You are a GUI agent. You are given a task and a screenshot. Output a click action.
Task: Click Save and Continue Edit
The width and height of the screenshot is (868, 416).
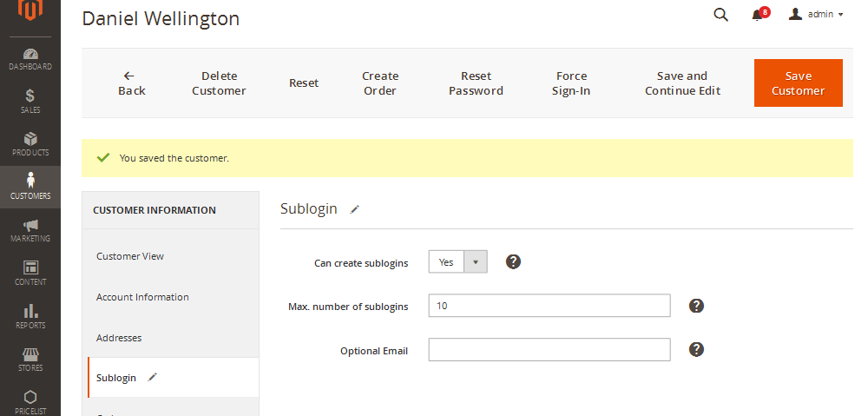(682, 83)
